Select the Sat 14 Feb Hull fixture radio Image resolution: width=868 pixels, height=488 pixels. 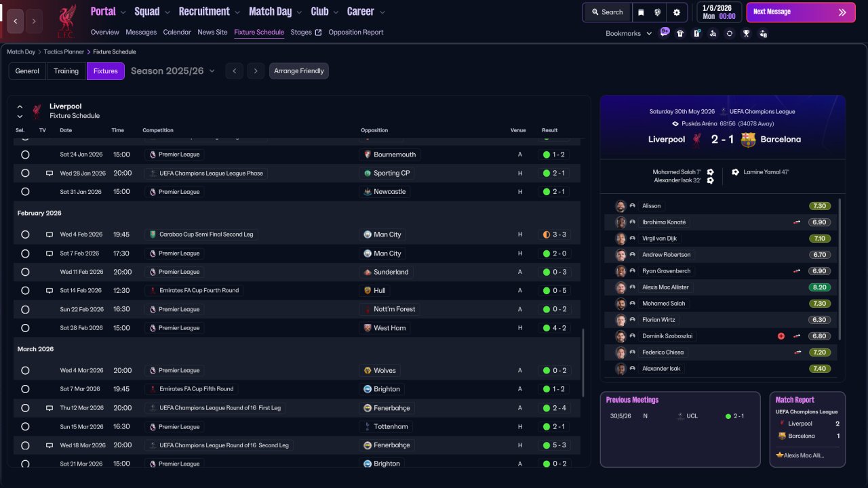25,291
